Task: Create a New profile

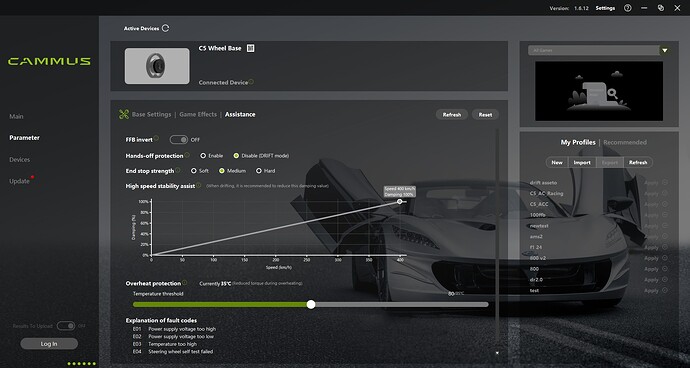Action: click(x=557, y=162)
